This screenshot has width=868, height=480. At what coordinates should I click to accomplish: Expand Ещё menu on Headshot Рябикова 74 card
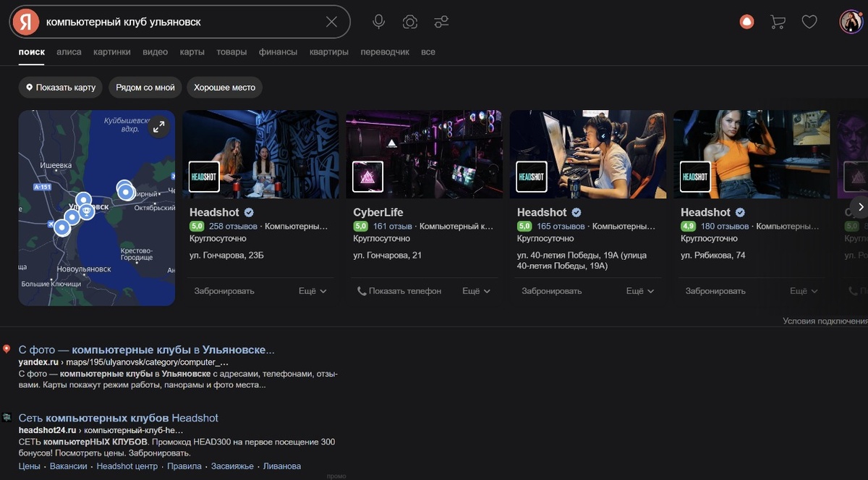[x=804, y=291]
